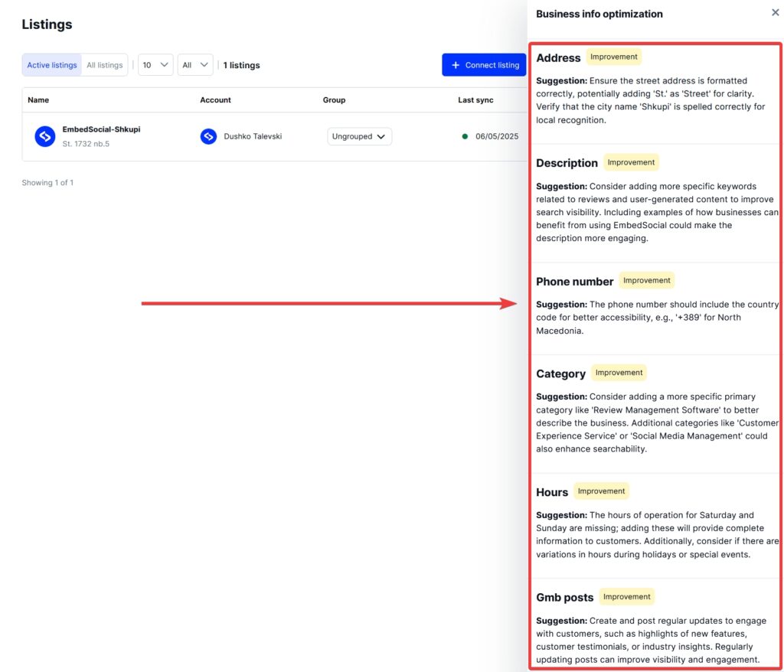Click the Hours suggestion paragraph
This screenshot has height=672, width=784.
pyautogui.click(x=657, y=534)
